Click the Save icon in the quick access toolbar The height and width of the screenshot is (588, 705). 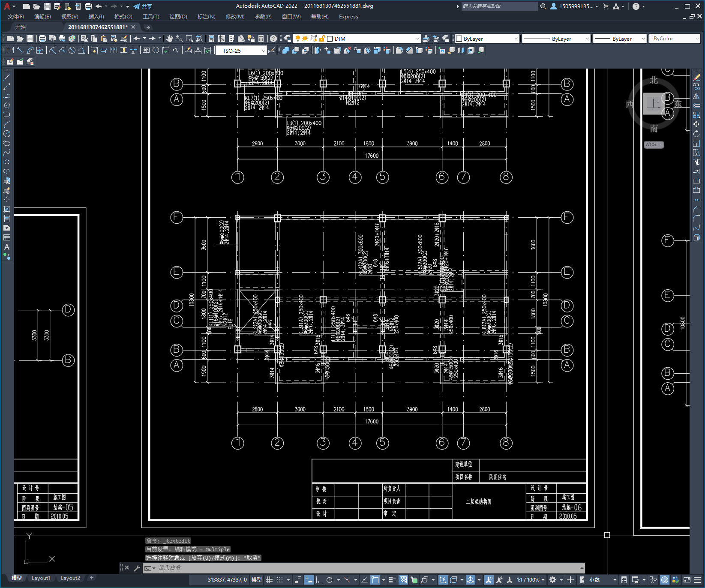click(47, 6)
